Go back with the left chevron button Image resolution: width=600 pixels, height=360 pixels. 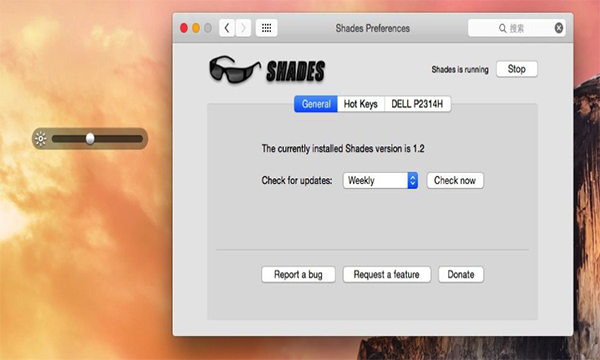tap(227, 28)
